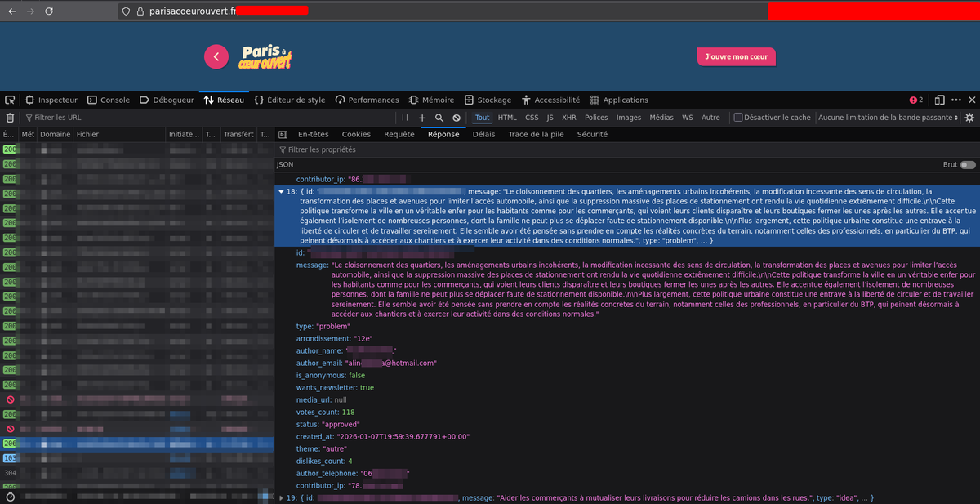Filter requests by Autre
This screenshot has height=504, width=980.
[710, 118]
